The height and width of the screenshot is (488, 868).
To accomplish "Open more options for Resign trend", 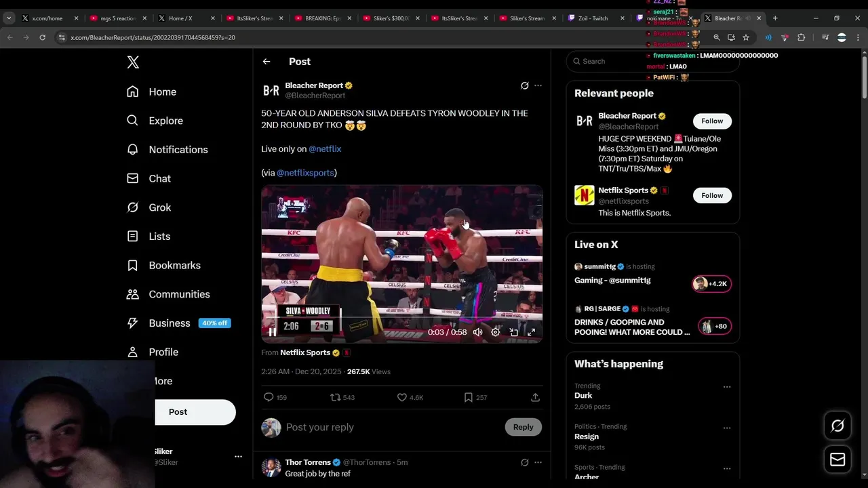I will click(727, 428).
